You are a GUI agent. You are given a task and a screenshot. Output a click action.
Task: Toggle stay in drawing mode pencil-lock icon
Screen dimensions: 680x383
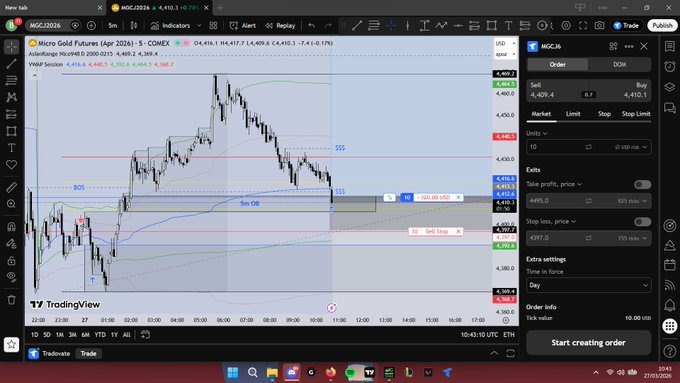click(12, 243)
